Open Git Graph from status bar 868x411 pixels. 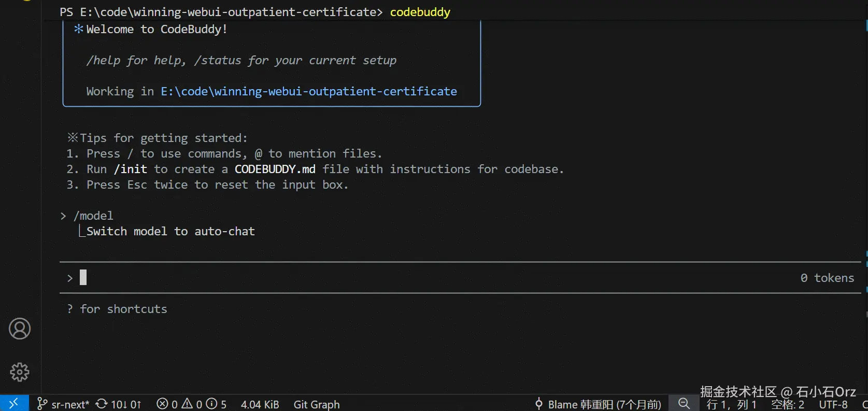point(317,404)
